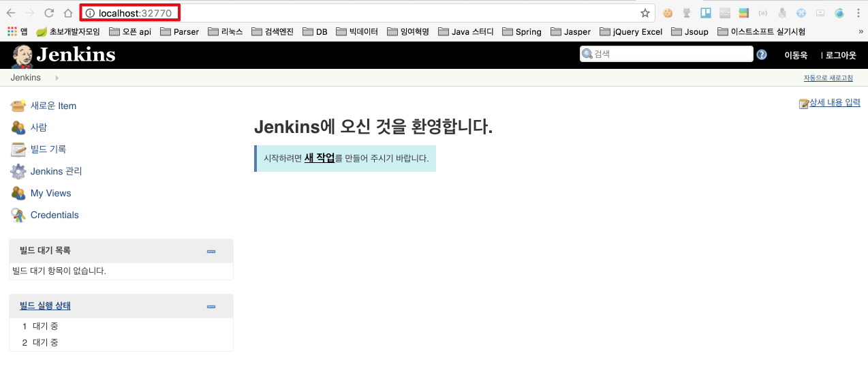Click the 새 작업 link

click(x=320, y=157)
